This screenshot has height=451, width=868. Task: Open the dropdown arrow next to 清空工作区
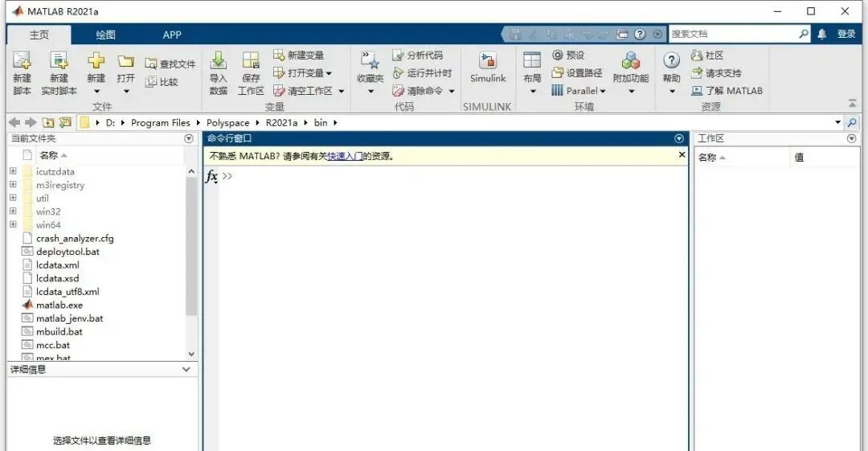pos(342,91)
